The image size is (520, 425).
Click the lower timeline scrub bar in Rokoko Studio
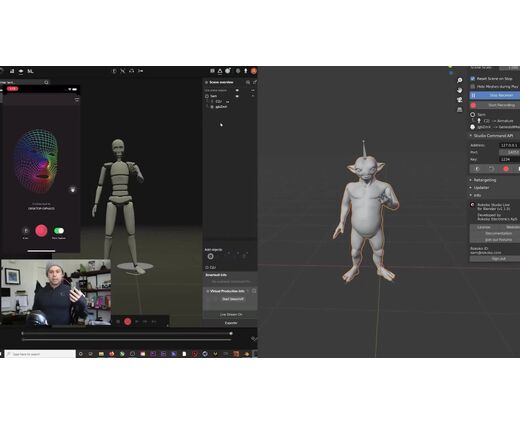point(127,340)
